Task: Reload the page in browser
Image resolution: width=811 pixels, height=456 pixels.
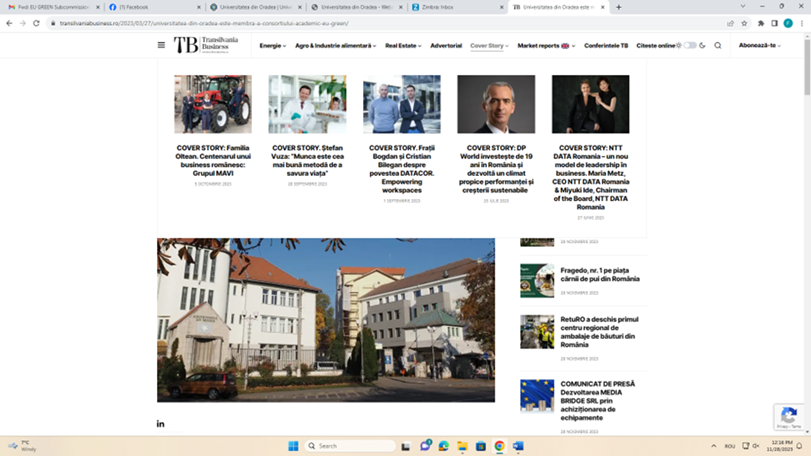Action: point(36,23)
